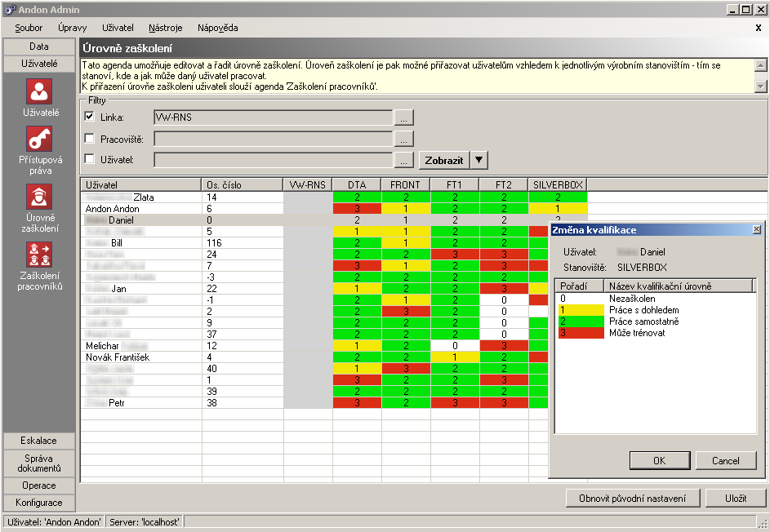Viewport: 770px width, 532px height.
Task: Enable the Pracoviště filter checkbox
Action: (90, 139)
